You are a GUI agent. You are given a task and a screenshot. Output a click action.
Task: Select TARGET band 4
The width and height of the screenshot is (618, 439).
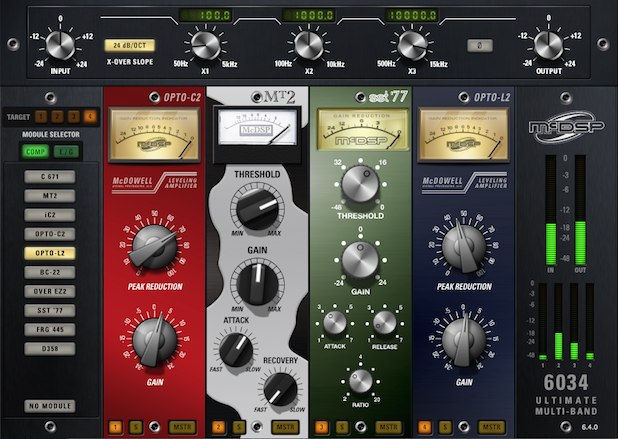90,117
